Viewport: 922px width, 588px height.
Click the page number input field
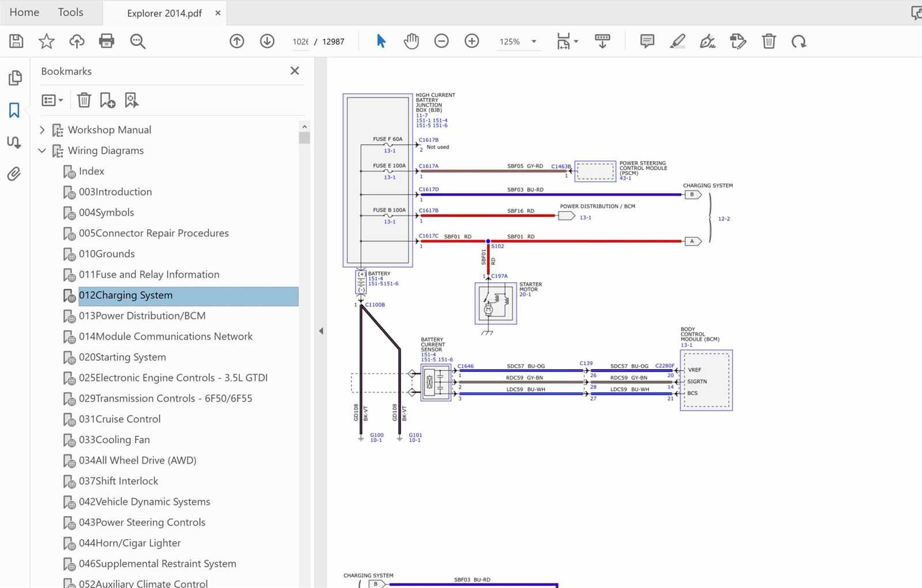click(x=300, y=41)
